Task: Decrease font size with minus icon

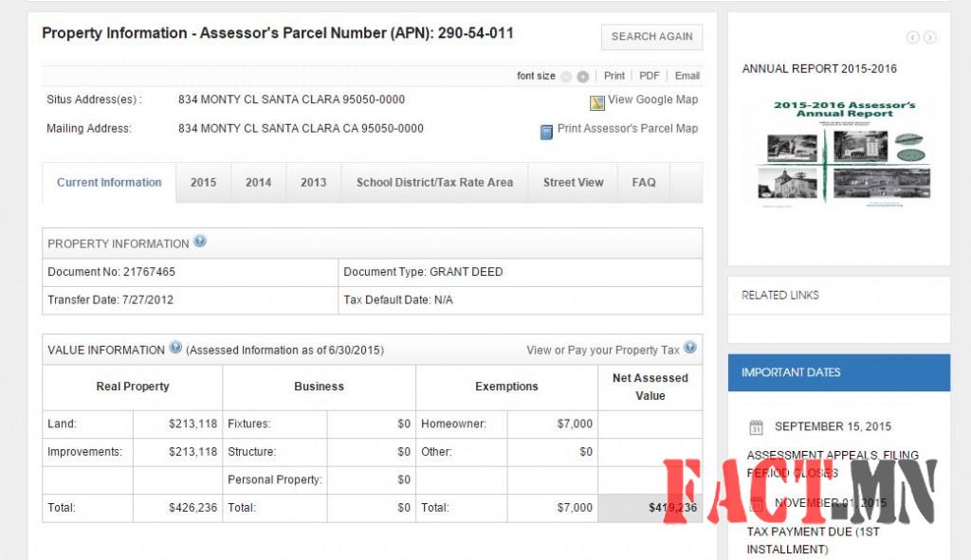Action: pyautogui.click(x=566, y=77)
